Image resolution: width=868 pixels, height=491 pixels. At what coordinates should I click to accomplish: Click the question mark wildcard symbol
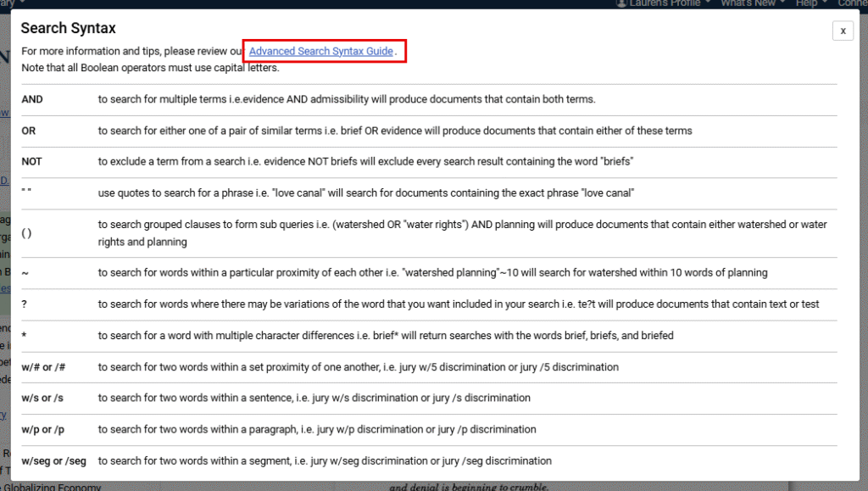pyautogui.click(x=25, y=304)
